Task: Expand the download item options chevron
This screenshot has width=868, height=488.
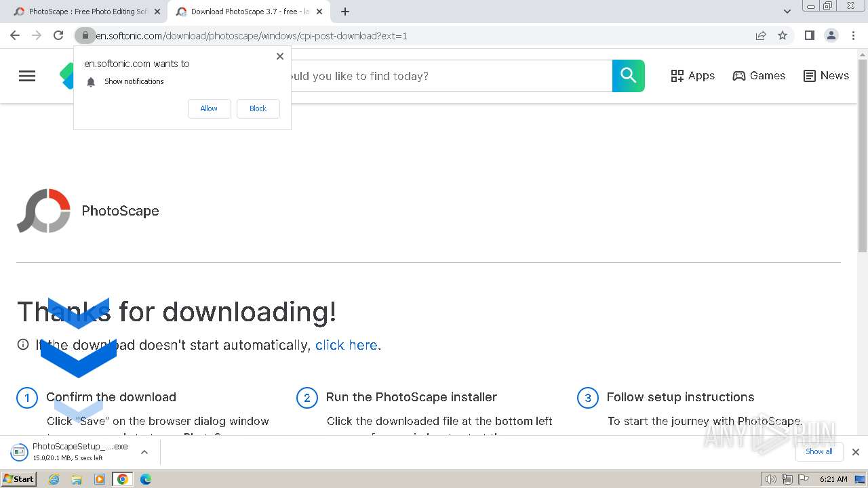Action: (x=144, y=452)
